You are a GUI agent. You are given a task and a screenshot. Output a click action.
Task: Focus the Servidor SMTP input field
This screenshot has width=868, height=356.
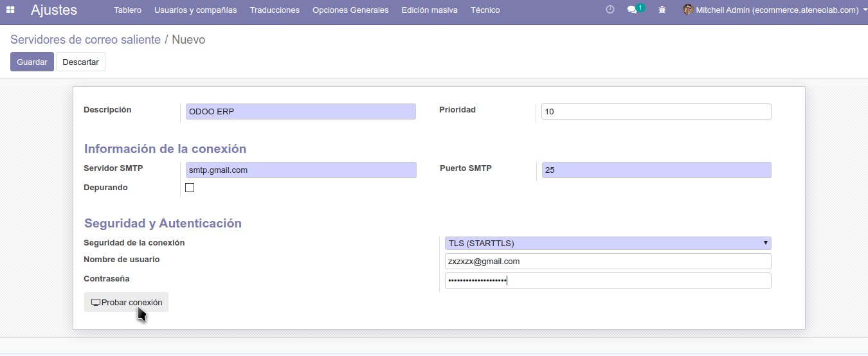tap(301, 170)
